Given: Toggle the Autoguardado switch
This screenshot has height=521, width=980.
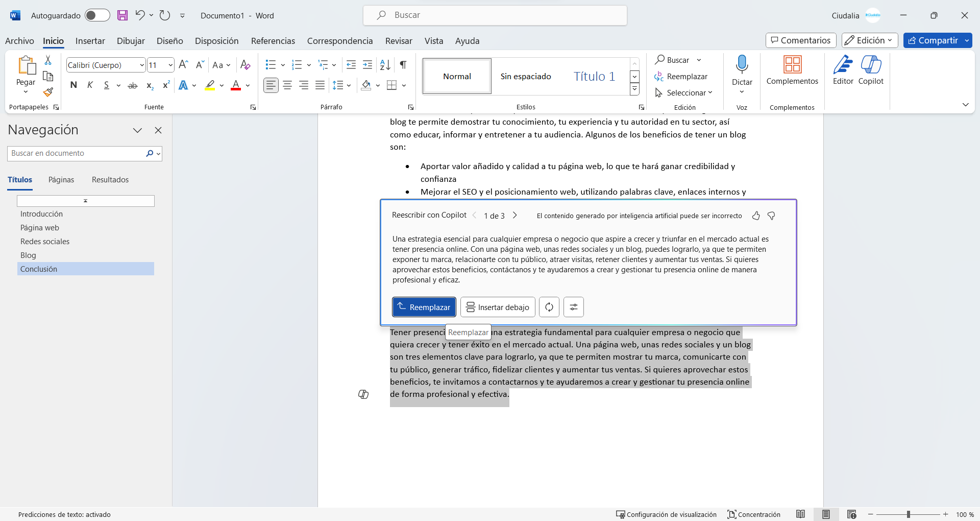Looking at the screenshot, I should coord(97,15).
